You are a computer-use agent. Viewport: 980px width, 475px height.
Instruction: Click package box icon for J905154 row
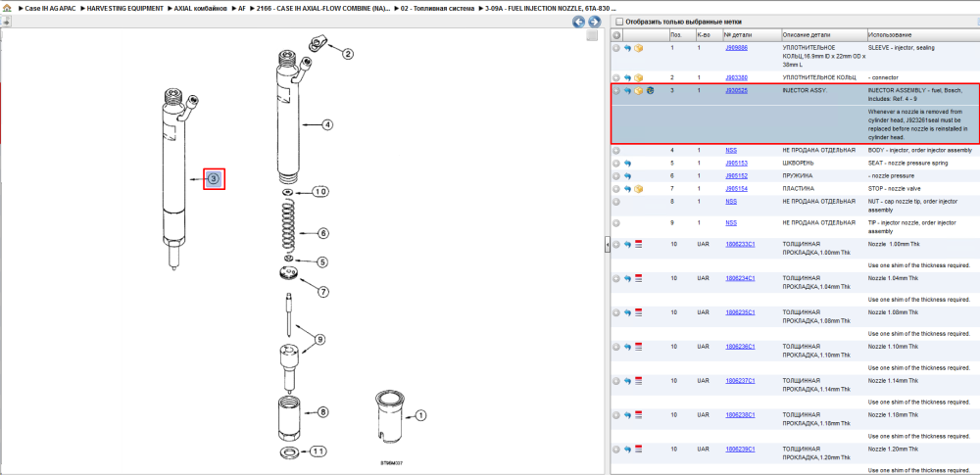pyautogui.click(x=638, y=188)
